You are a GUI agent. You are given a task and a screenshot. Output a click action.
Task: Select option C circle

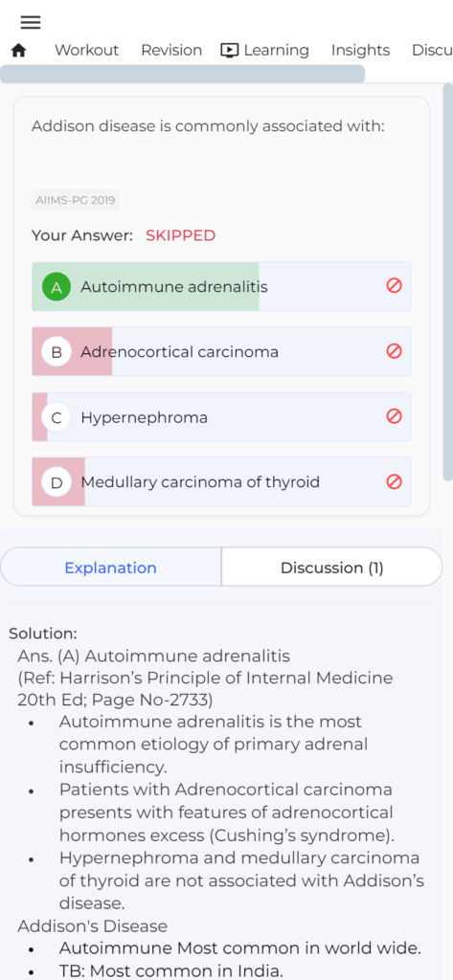click(57, 417)
